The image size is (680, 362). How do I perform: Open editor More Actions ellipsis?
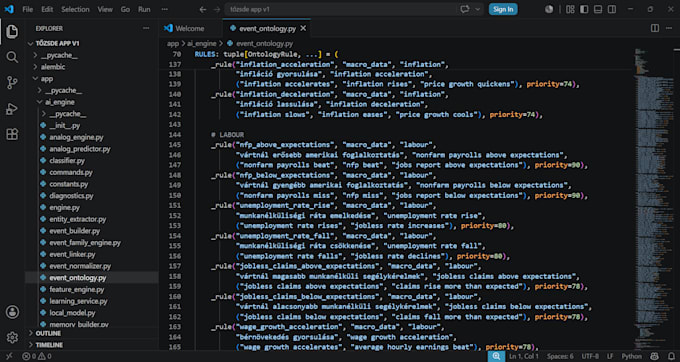pyautogui.click(x=670, y=28)
